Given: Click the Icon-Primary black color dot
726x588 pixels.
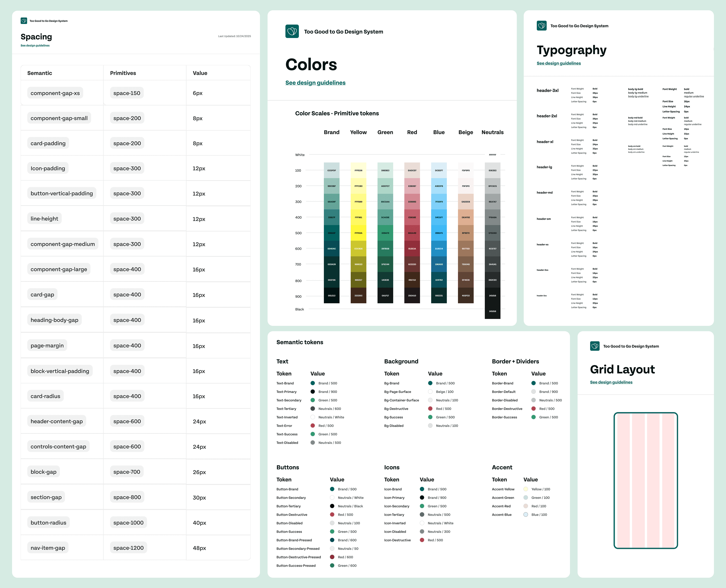Looking at the screenshot, I should (x=422, y=497).
